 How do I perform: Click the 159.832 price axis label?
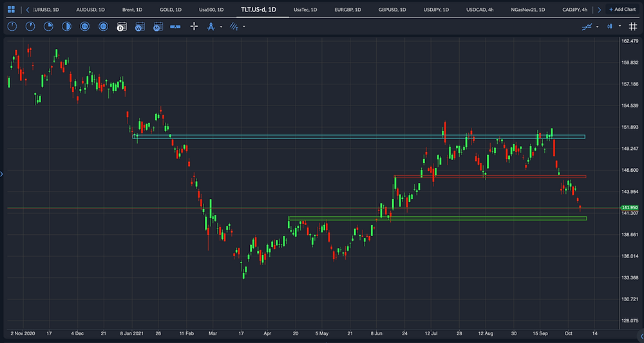(631, 62)
